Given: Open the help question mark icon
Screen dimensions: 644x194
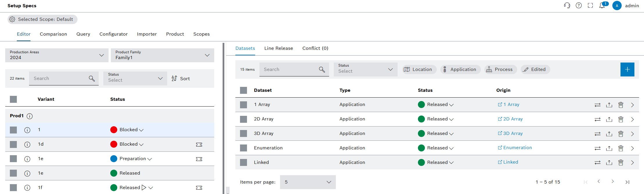Looking at the screenshot, I should coord(578,6).
